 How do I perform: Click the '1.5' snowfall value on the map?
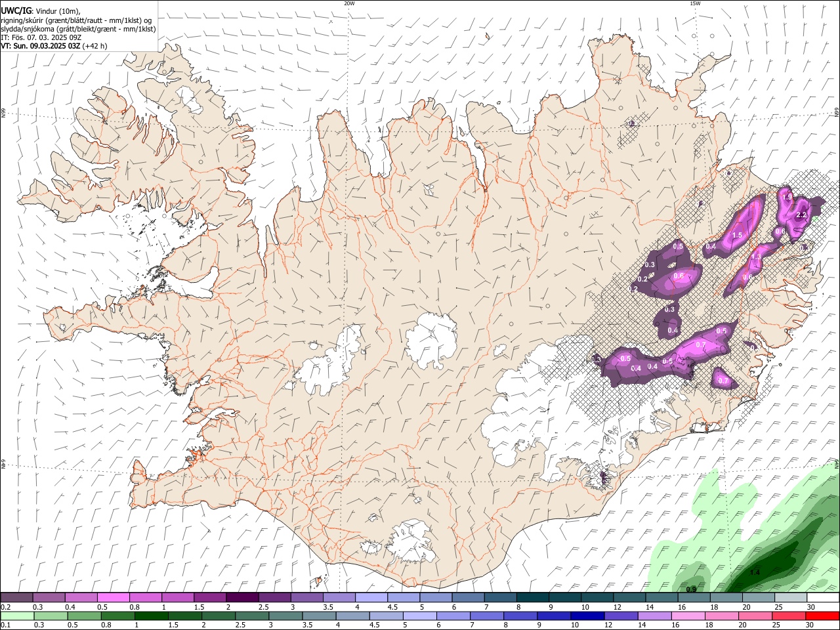(x=737, y=235)
